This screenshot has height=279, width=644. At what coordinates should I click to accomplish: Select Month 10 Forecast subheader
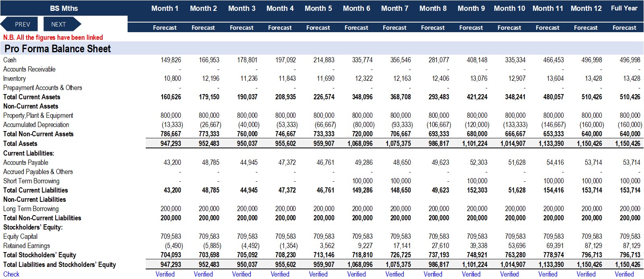click(x=509, y=28)
